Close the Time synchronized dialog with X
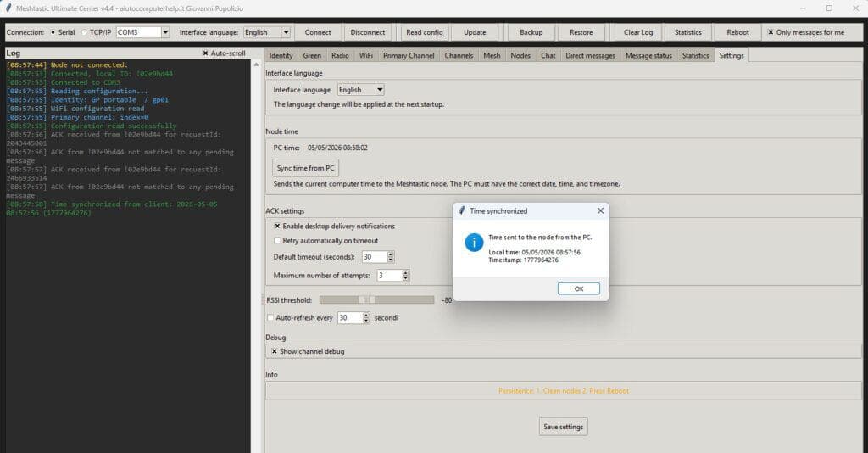Screen dimensions: 868x453 600,211
